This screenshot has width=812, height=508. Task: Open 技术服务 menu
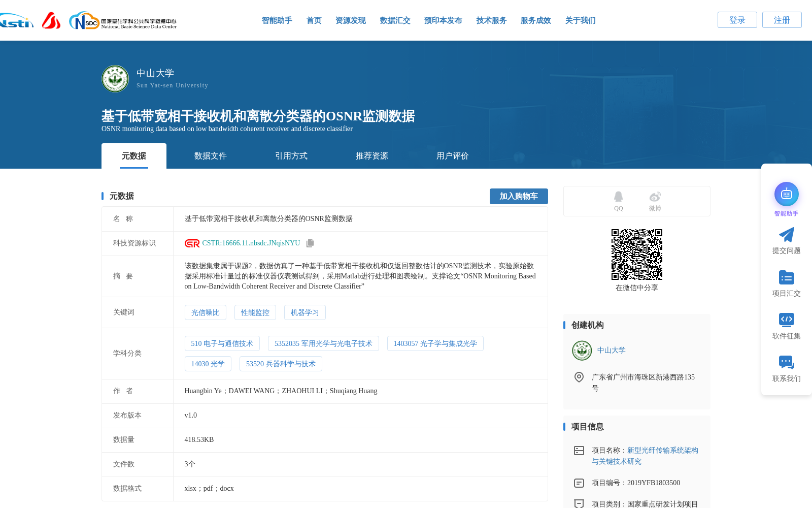coord(491,20)
